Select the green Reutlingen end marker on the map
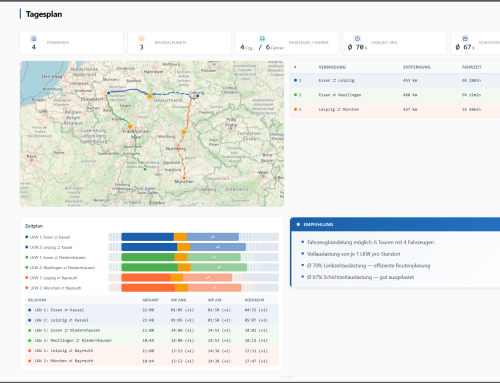The height and width of the screenshot is (383, 500). point(145,169)
